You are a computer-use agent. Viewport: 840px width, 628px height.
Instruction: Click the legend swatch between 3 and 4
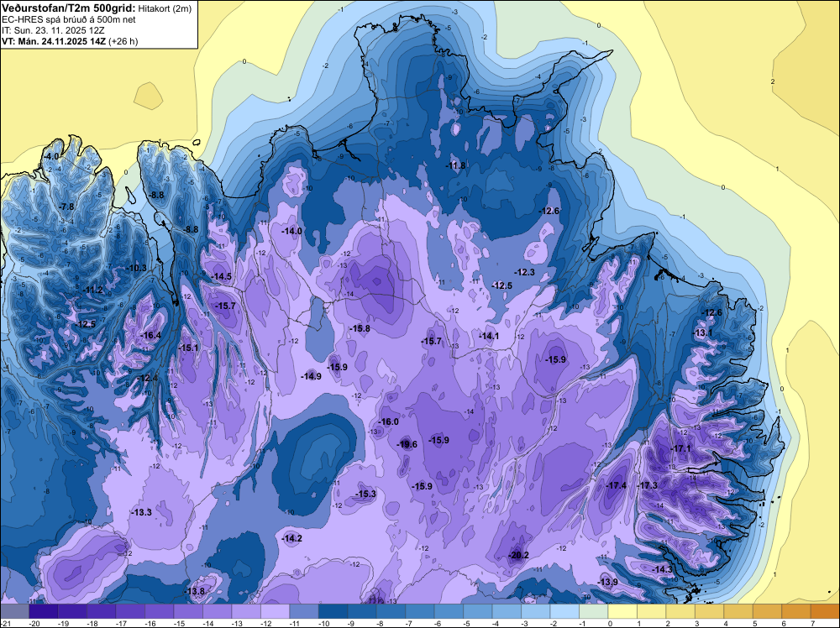(x=709, y=611)
